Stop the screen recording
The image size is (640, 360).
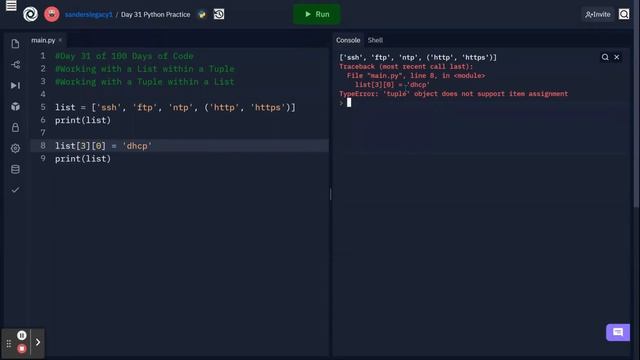coord(22,349)
